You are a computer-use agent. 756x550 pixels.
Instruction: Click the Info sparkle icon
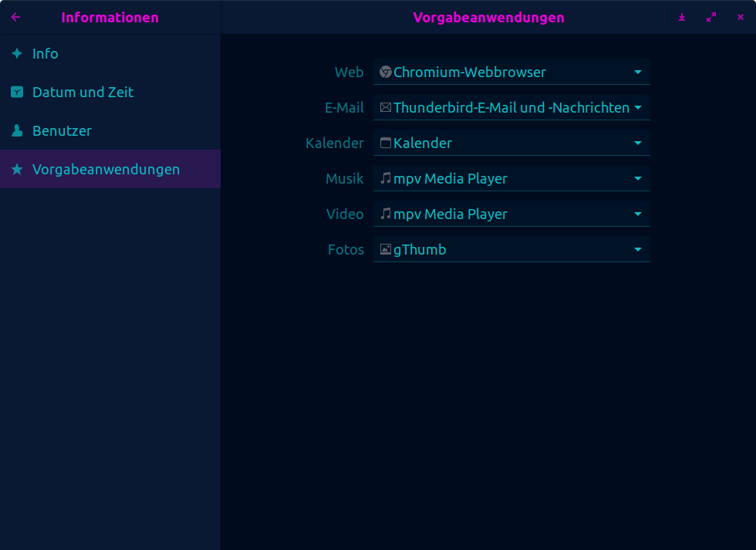pos(17,53)
